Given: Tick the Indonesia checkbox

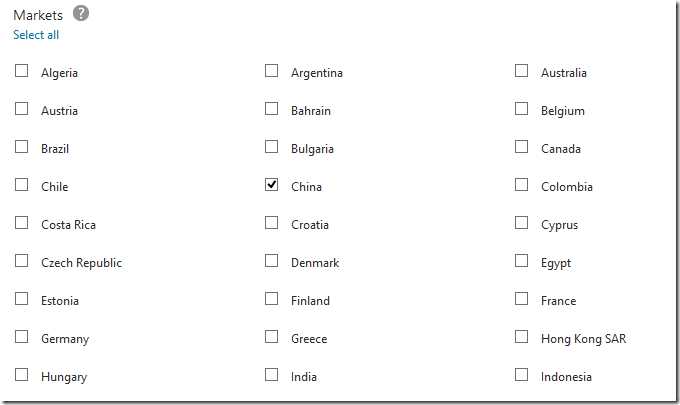Looking at the screenshot, I should [x=522, y=375].
